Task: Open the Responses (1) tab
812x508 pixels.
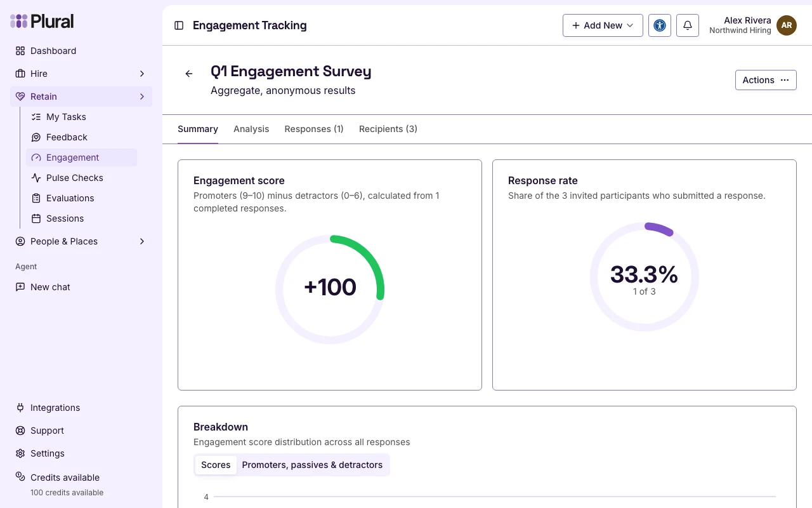Action: [x=314, y=129]
